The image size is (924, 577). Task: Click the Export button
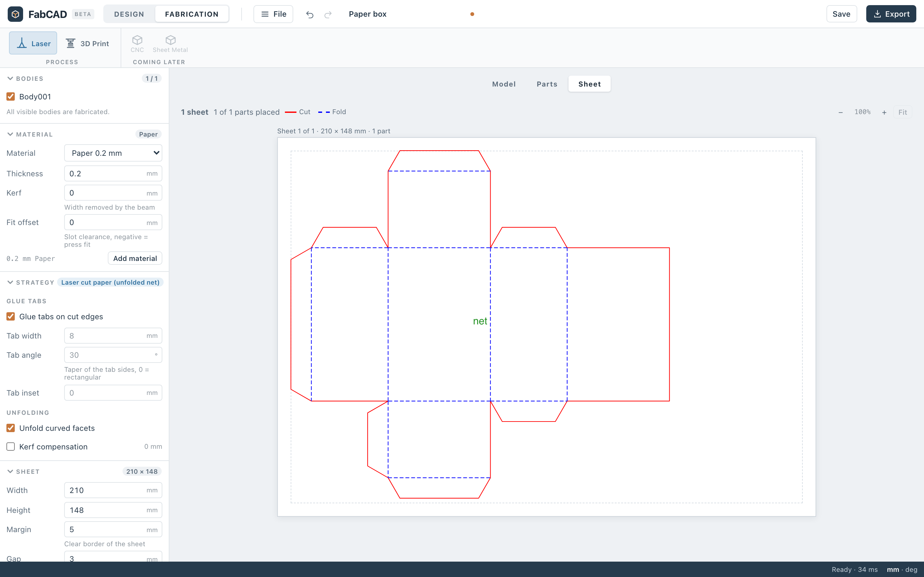(891, 14)
